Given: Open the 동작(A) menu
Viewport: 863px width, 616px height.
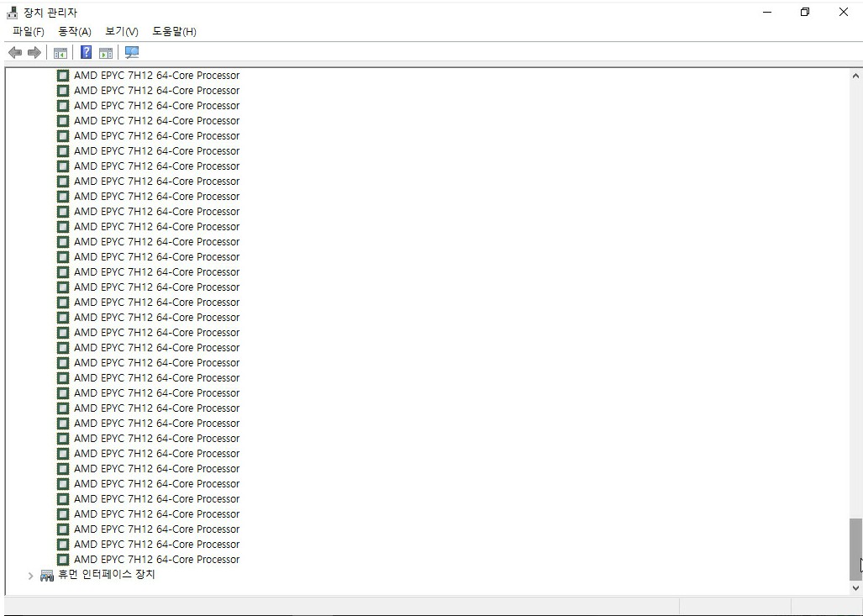Looking at the screenshot, I should click(x=75, y=31).
